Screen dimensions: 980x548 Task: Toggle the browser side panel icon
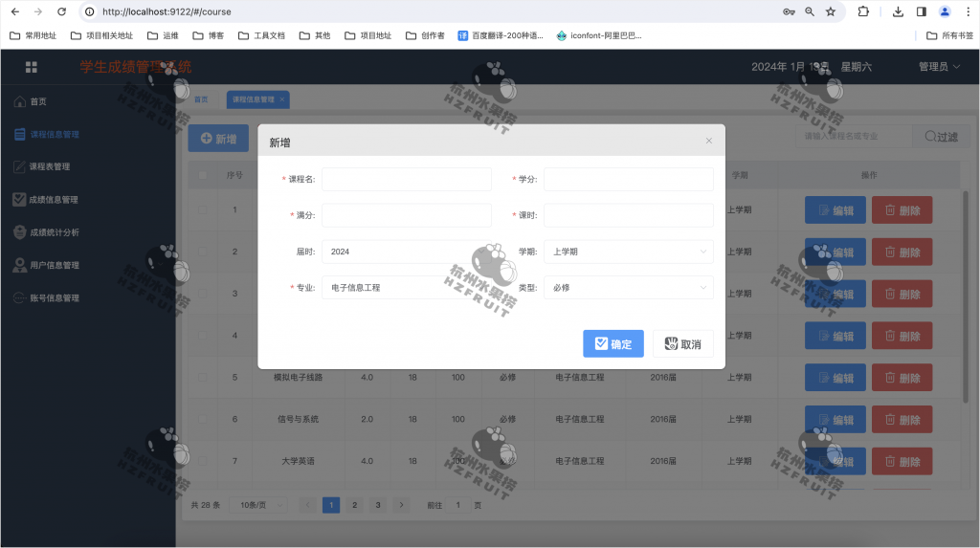922,11
